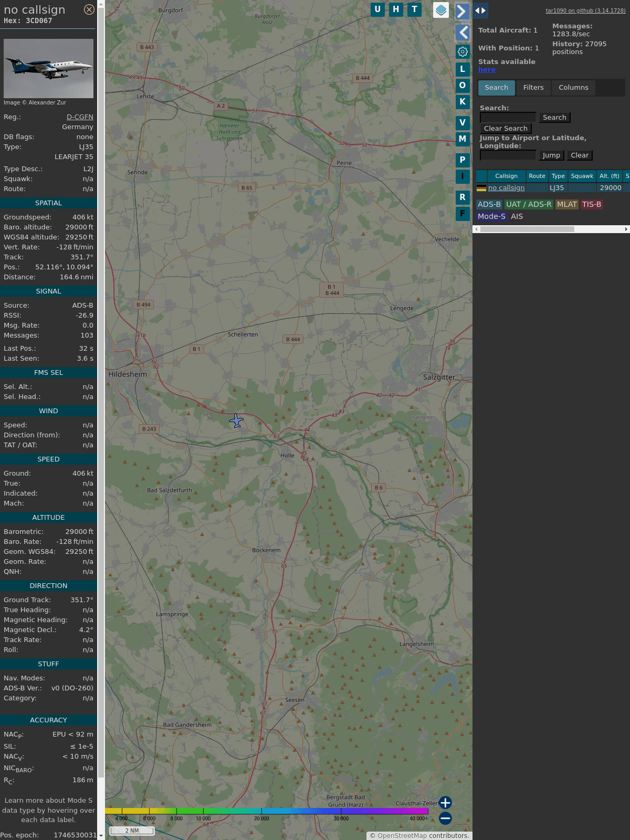Toggle the L map button

pyautogui.click(x=463, y=69)
